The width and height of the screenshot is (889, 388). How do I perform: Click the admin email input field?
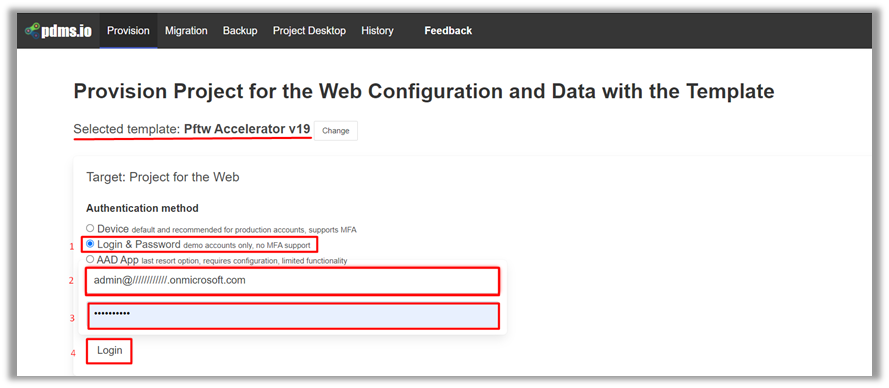click(x=292, y=281)
